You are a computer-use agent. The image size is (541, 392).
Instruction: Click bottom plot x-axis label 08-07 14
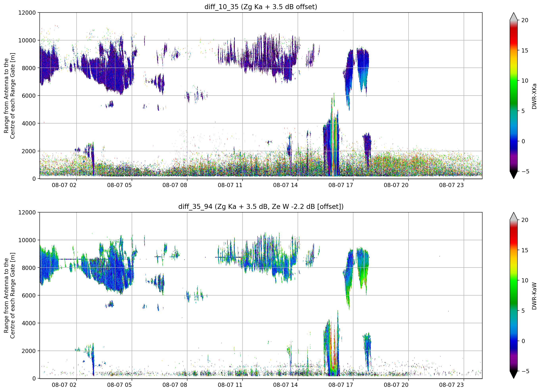coord(286,385)
